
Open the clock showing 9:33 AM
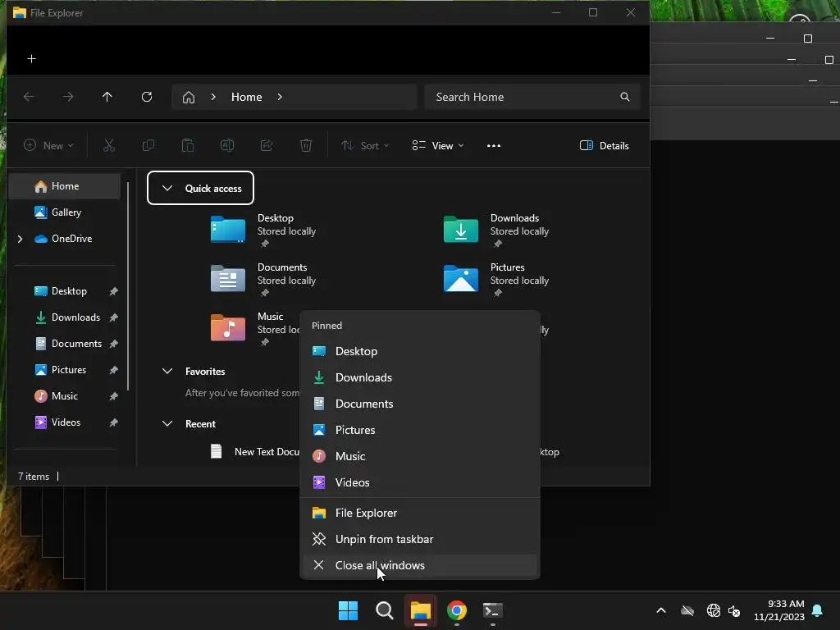(x=779, y=610)
